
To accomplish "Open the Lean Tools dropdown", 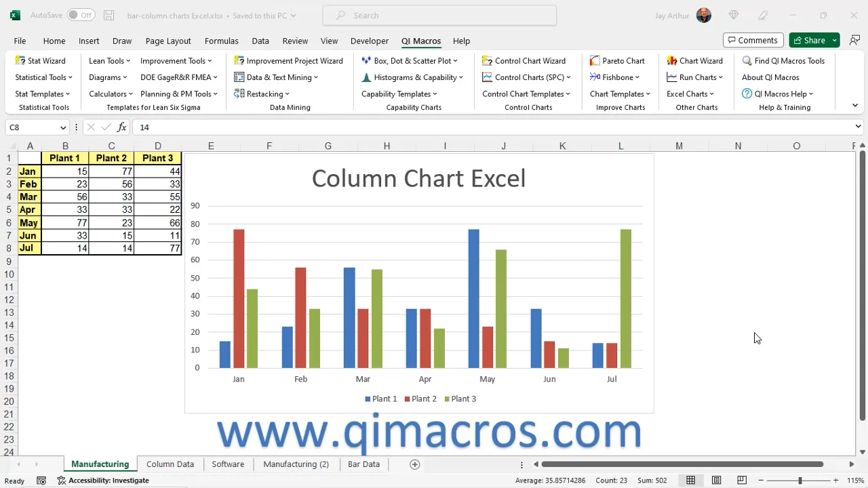I will (x=109, y=60).
